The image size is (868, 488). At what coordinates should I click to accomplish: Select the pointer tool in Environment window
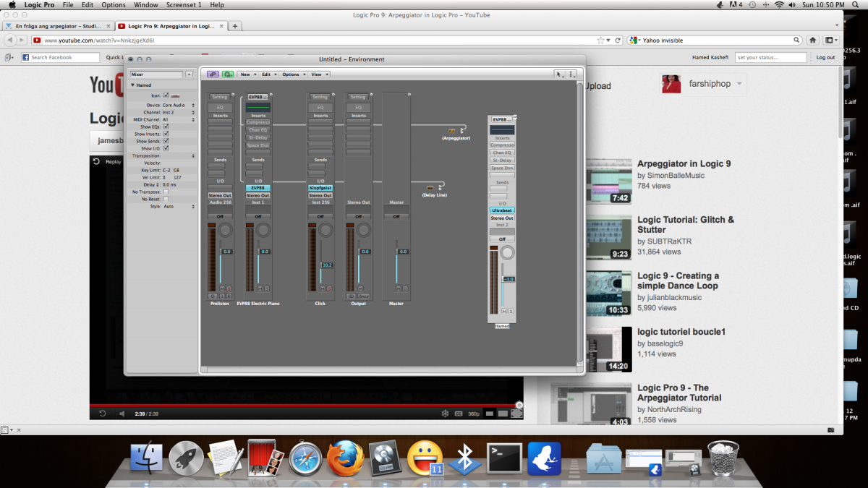[x=561, y=74]
